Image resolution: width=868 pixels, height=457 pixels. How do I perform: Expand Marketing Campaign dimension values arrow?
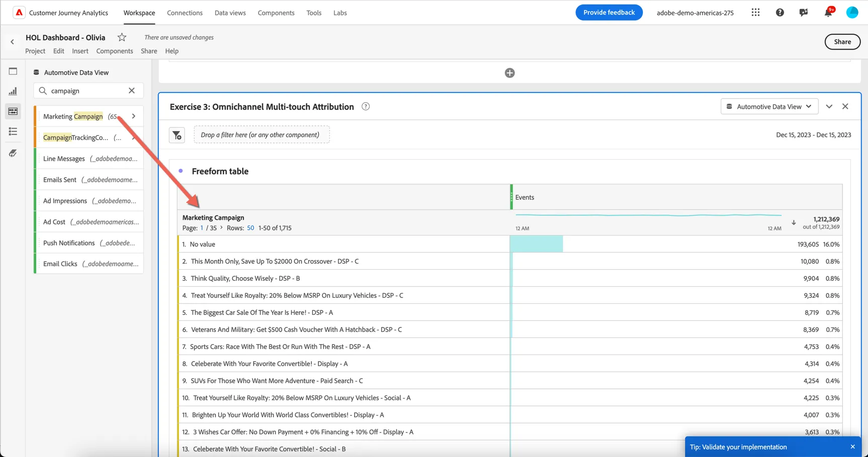[134, 116]
